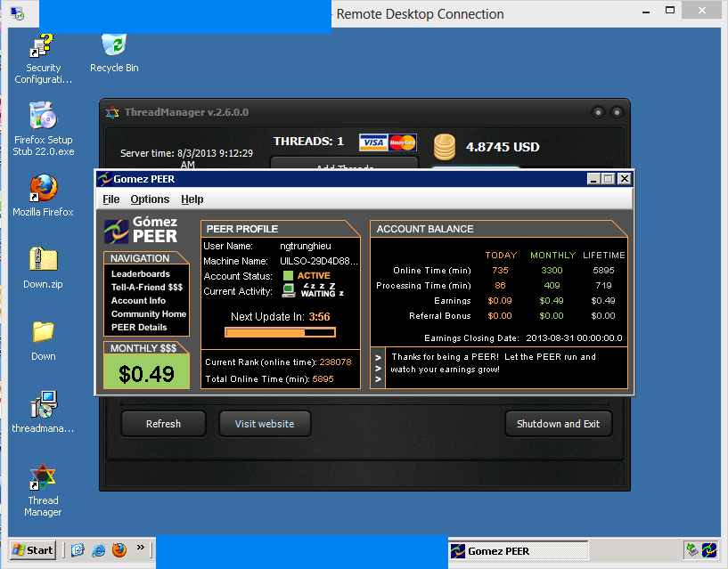Click the Visit website button
This screenshot has height=569, width=728.
(x=265, y=424)
